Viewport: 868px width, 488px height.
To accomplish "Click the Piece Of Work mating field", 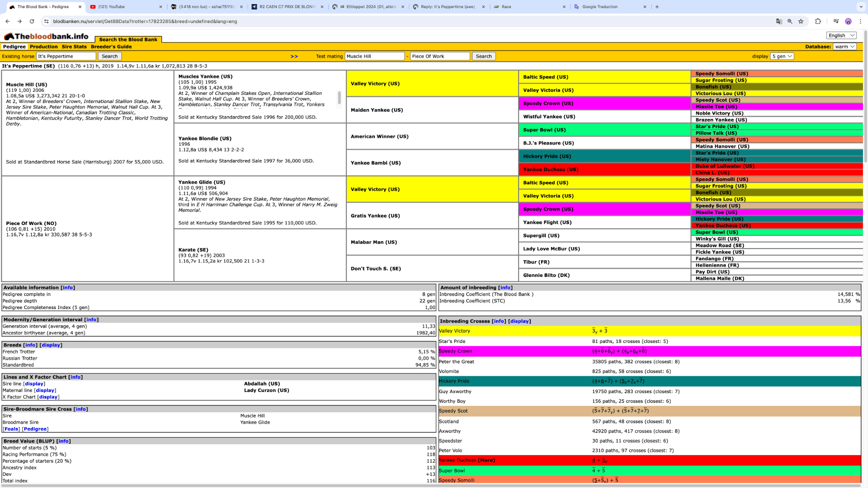I will (440, 56).
